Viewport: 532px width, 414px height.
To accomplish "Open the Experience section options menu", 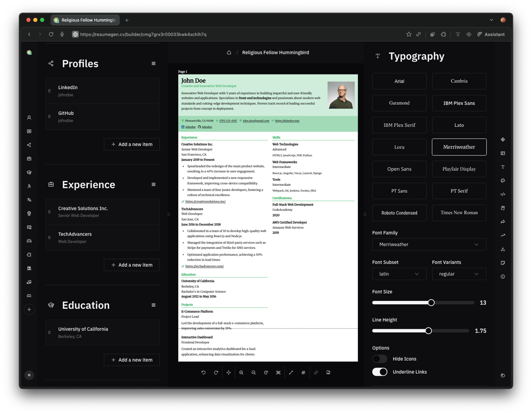I will pos(153,185).
